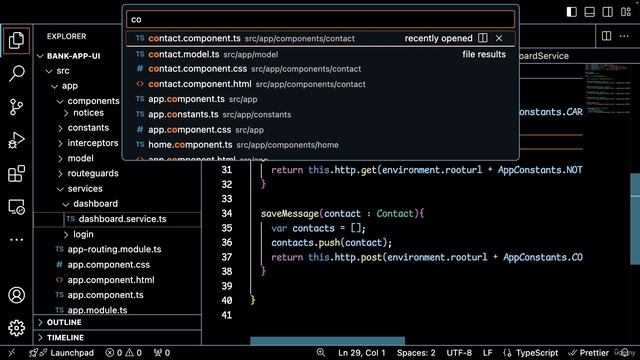This screenshot has height=360, width=640.
Task: Collapse the app folder
Action: [54, 86]
